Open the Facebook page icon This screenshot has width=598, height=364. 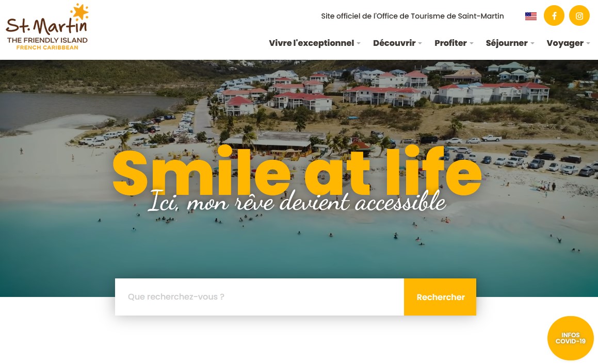coord(554,15)
